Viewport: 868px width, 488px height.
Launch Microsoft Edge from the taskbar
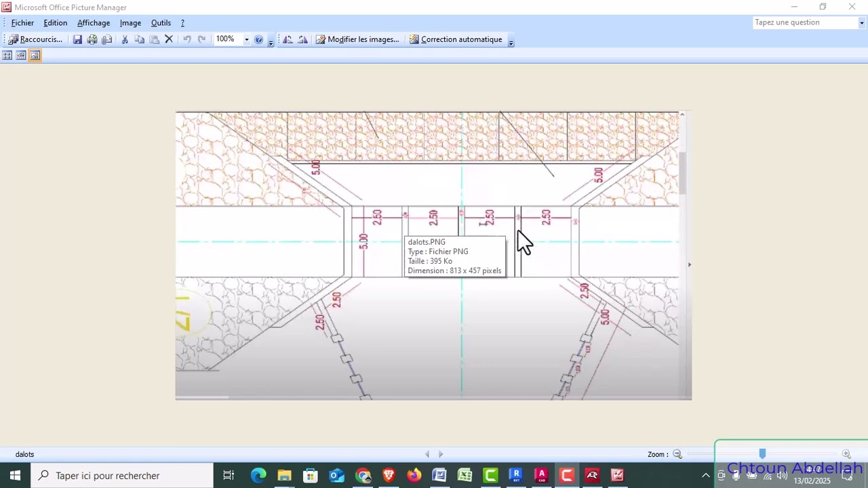(258, 476)
